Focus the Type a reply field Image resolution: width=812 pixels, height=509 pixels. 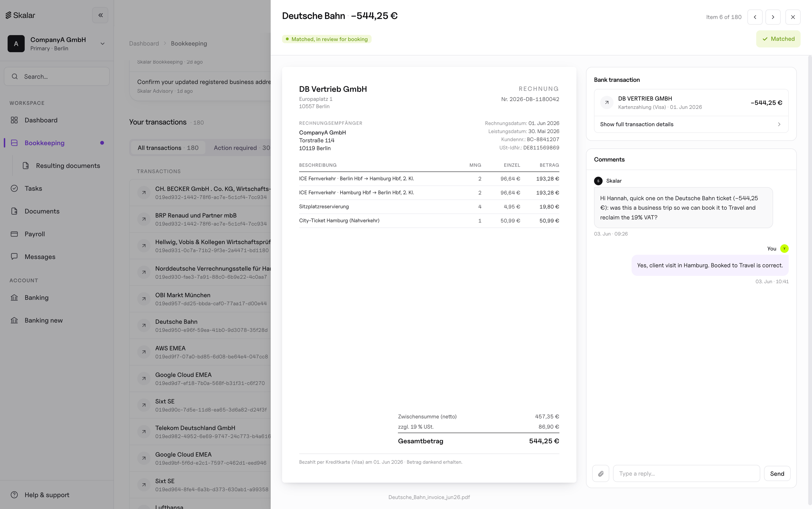pos(686,473)
